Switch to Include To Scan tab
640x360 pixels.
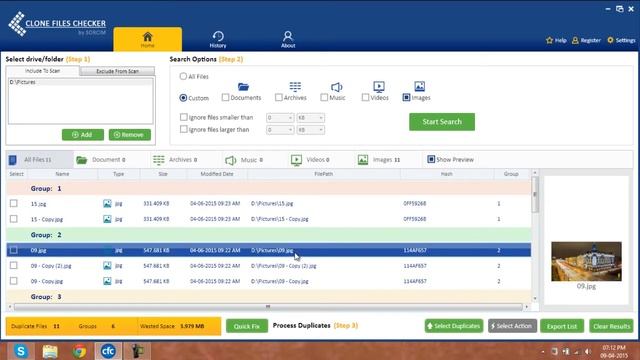pos(42,71)
